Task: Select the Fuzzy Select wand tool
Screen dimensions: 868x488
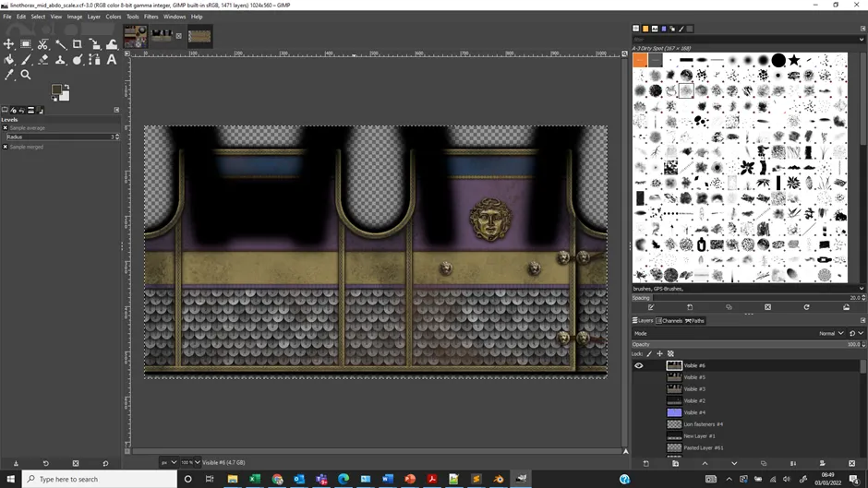Action: 60,44
